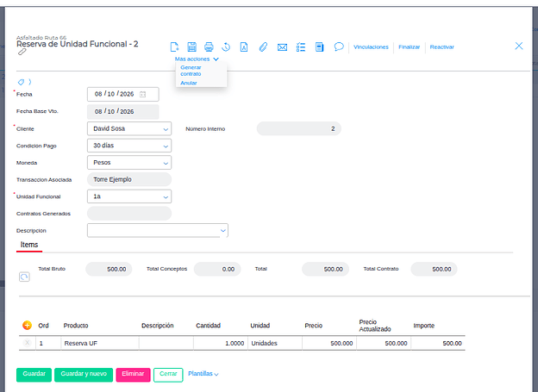Open the checklist tasks icon

pos(301,47)
